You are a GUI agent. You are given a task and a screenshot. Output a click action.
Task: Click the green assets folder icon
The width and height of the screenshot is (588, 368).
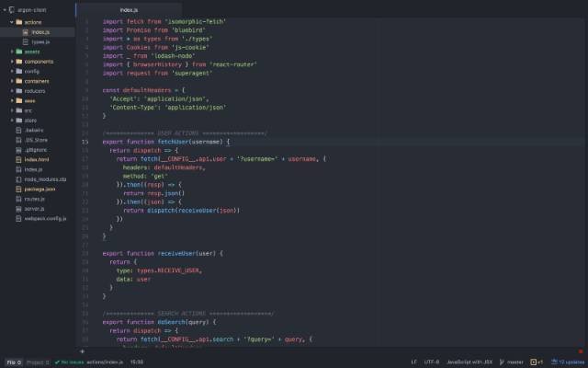click(x=19, y=52)
